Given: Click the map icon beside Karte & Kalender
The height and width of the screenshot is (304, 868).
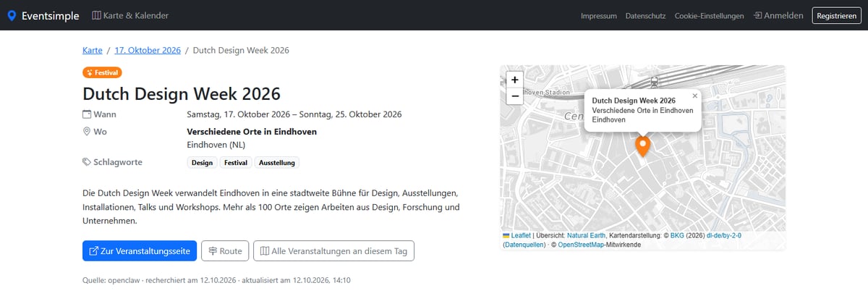Looking at the screenshot, I should 97,15.
